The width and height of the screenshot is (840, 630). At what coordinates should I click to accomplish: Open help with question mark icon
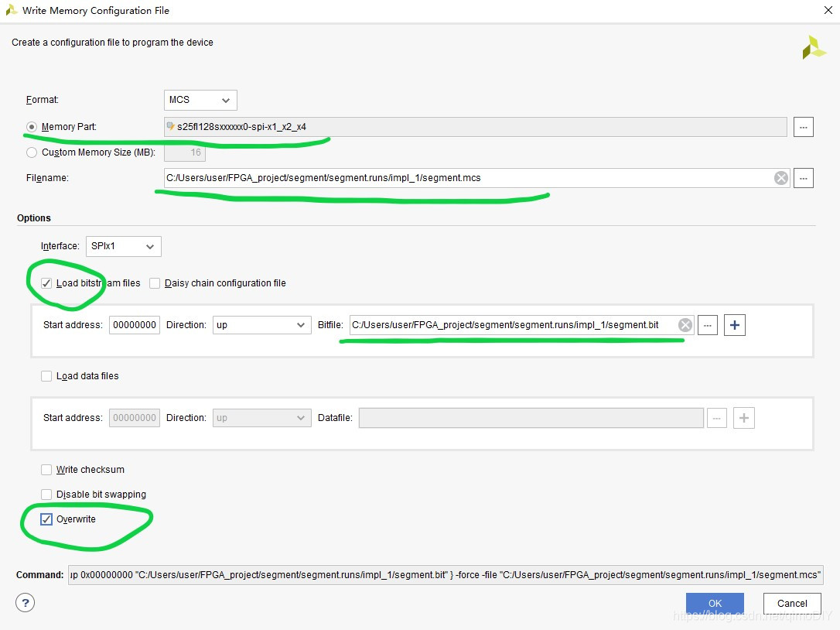tap(26, 603)
